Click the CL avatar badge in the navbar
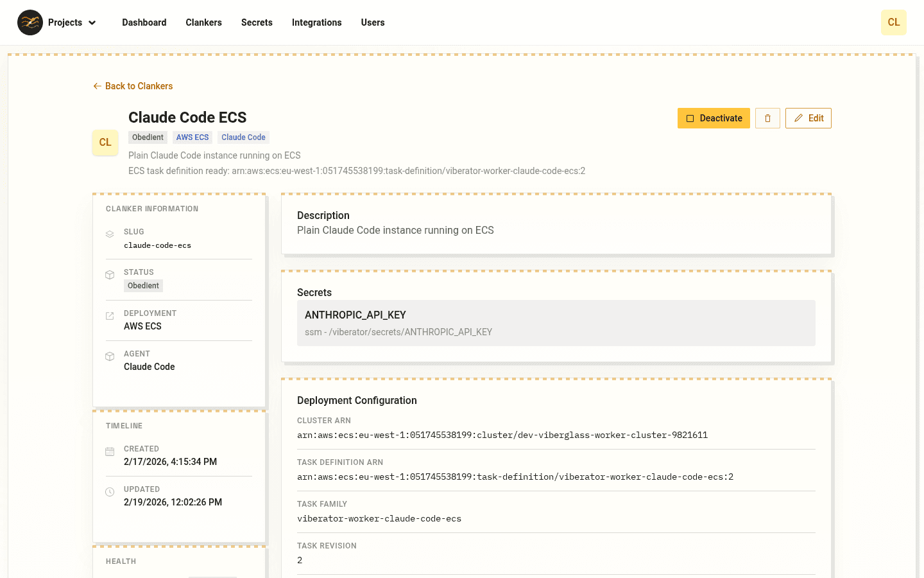The width and height of the screenshot is (924, 578). pos(894,22)
